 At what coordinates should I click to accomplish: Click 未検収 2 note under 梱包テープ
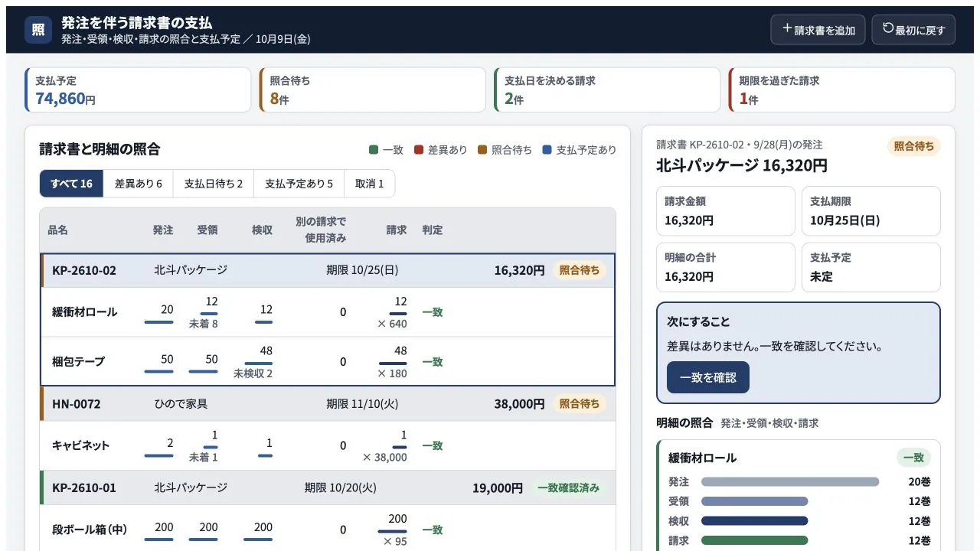point(253,373)
